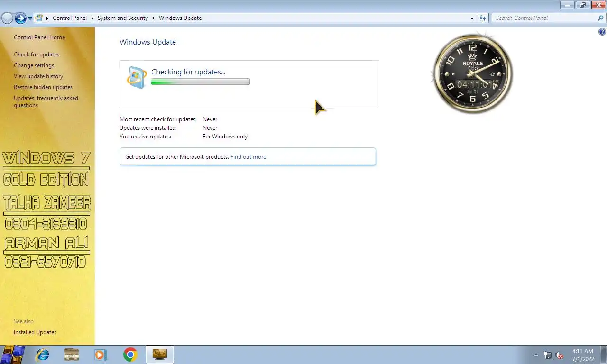The width and height of the screenshot is (607, 364).
Task: Click 'Most recent check for updates:' label
Action: pyautogui.click(x=158, y=119)
